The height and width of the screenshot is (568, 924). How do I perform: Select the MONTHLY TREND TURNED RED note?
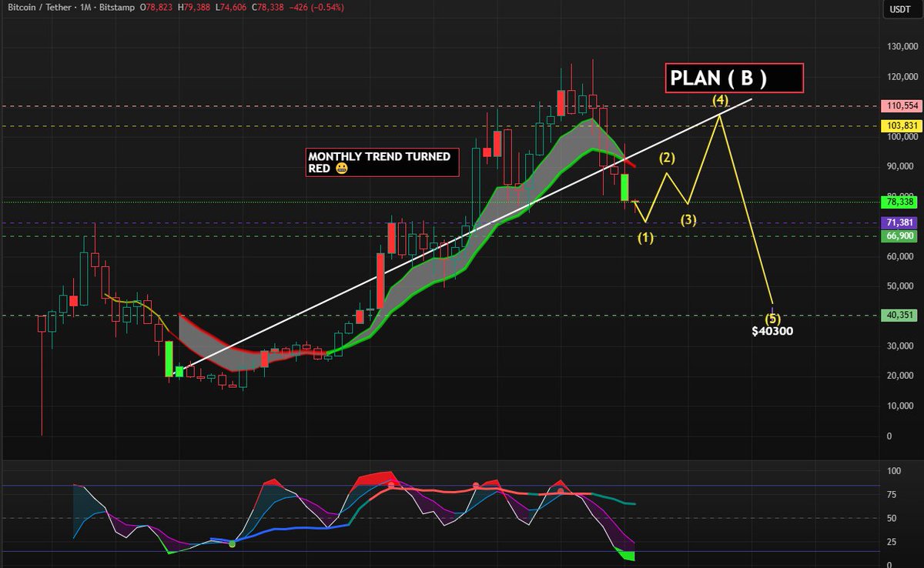383,162
